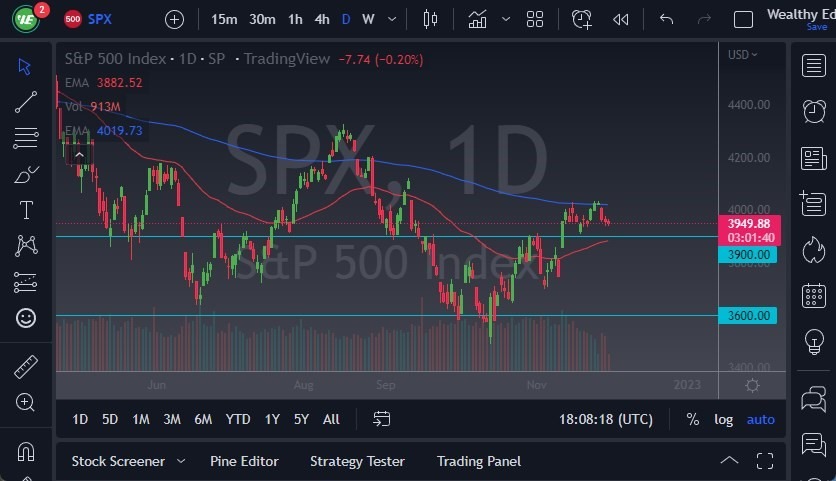This screenshot has width=836, height=481.
Task: Select the arrow cursor tool
Action: [25, 67]
